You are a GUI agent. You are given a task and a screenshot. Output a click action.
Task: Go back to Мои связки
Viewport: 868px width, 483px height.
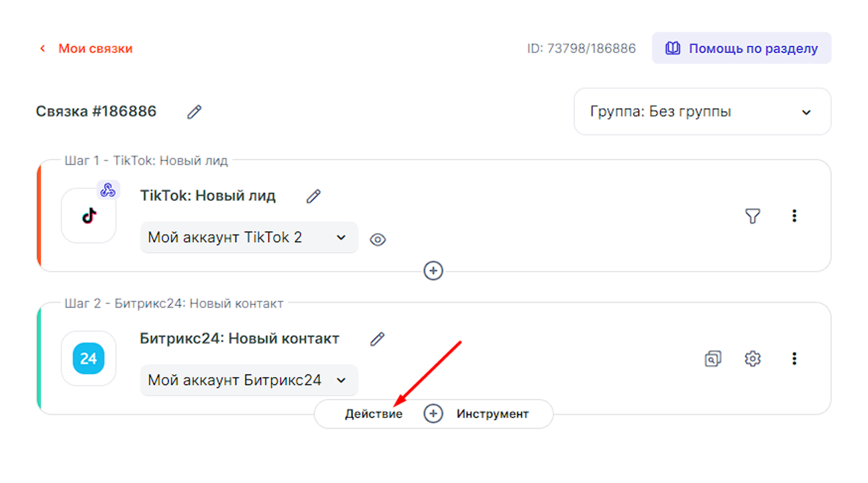tap(86, 48)
